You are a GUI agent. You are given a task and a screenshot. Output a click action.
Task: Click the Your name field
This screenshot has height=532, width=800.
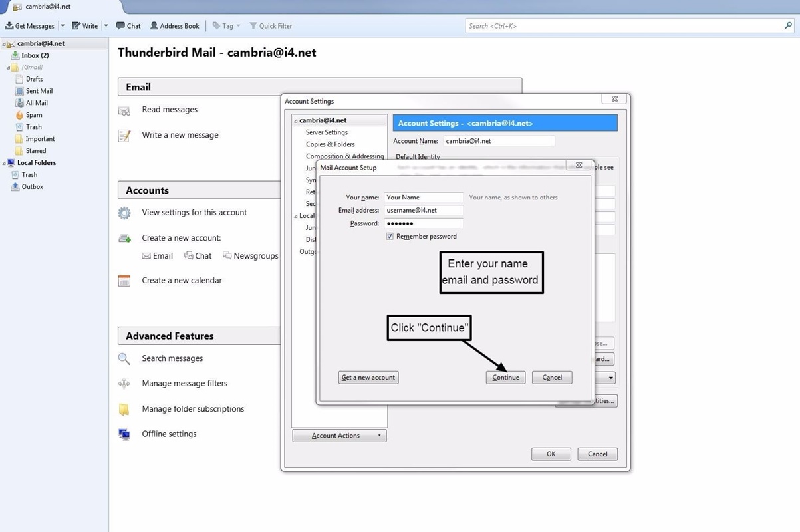[424, 198]
